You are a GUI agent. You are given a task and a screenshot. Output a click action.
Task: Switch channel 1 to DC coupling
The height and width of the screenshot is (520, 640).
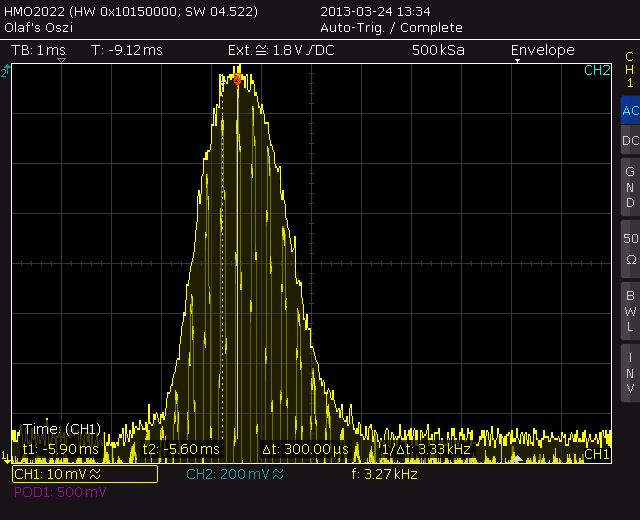(629, 141)
